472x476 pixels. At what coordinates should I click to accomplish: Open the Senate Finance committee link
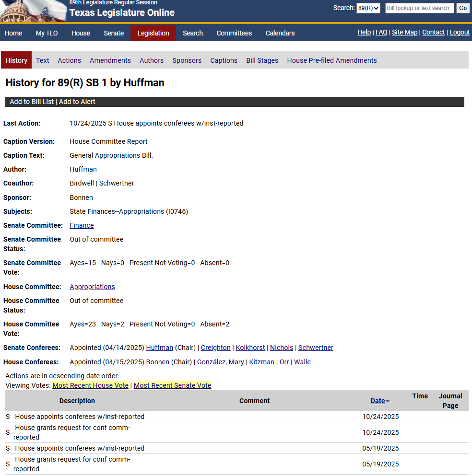[x=82, y=225]
